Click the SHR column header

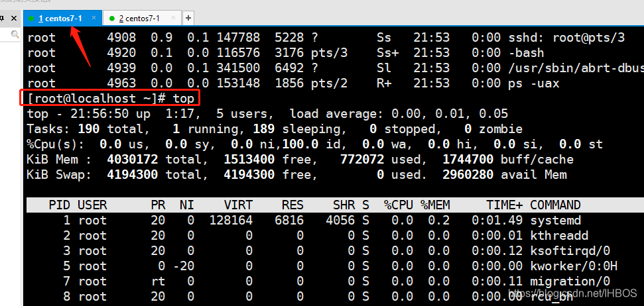click(x=344, y=205)
